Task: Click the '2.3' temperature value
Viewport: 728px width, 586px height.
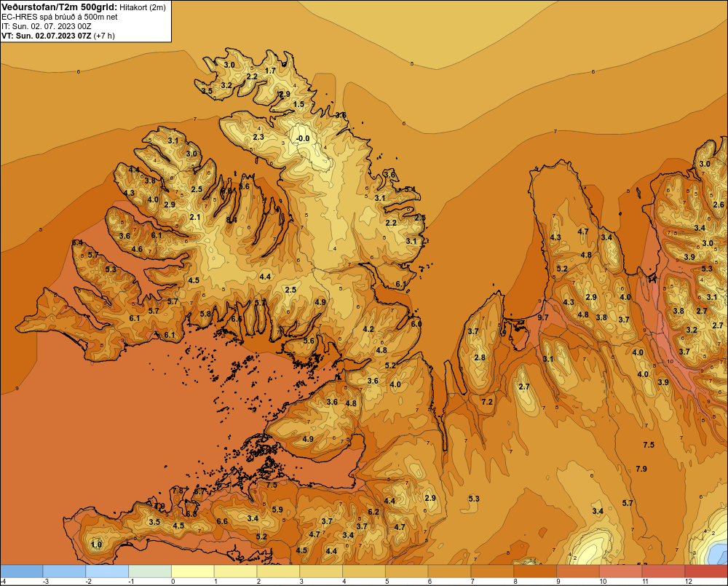Action: (x=258, y=137)
